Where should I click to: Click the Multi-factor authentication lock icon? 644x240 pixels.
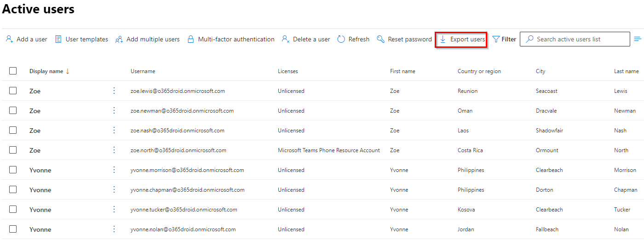click(190, 39)
